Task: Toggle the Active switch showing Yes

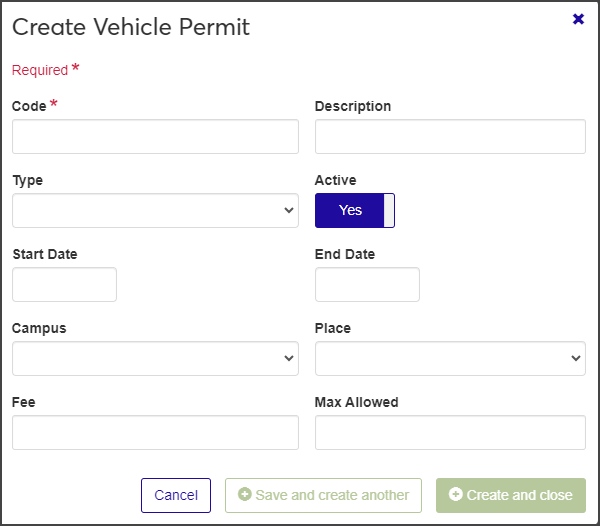Action: [354, 210]
